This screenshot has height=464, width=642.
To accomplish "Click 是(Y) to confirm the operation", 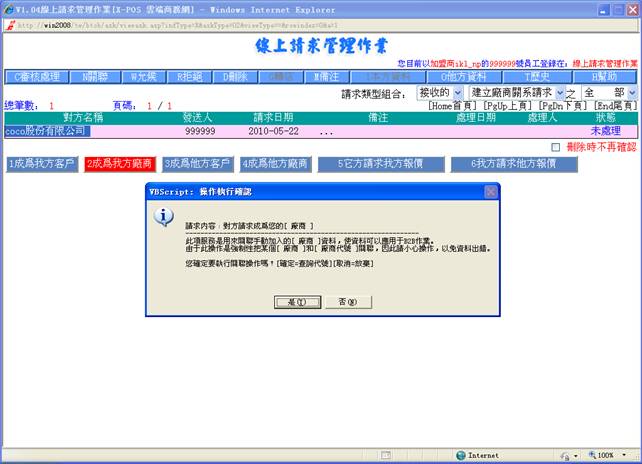I will point(297,301).
